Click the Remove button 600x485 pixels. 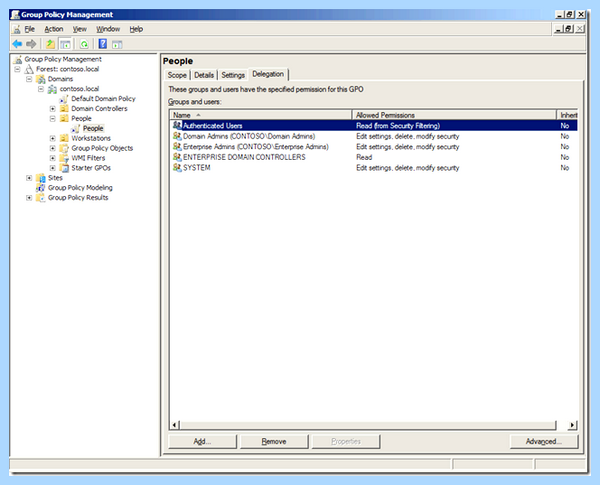(274, 441)
